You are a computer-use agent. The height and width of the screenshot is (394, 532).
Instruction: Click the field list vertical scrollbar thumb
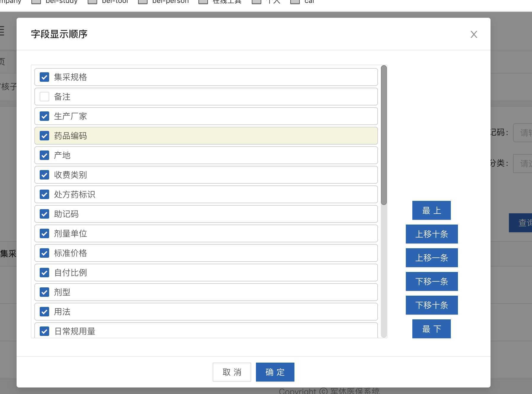[384, 135]
